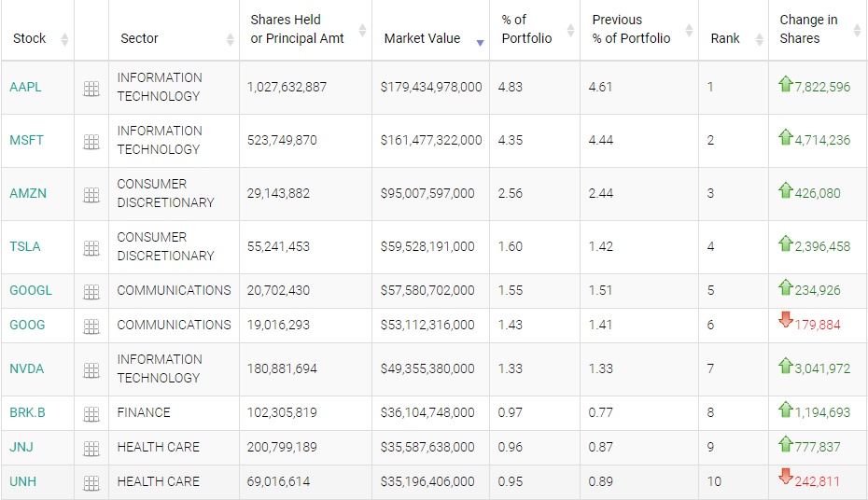Sort by Rank column header
This screenshot has width=868, height=500.
pyautogui.click(x=725, y=39)
